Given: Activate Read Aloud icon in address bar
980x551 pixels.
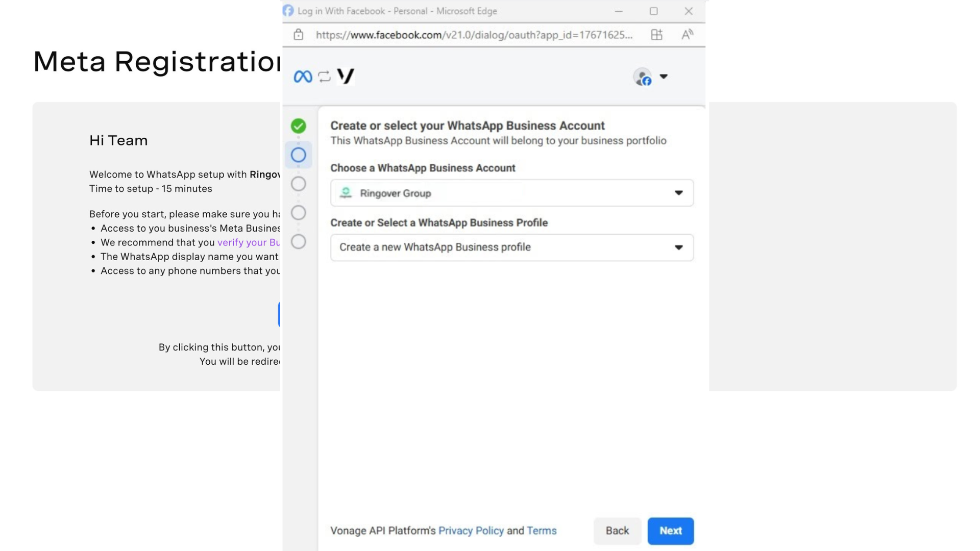Looking at the screenshot, I should pyautogui.click(x=687, y=35).
